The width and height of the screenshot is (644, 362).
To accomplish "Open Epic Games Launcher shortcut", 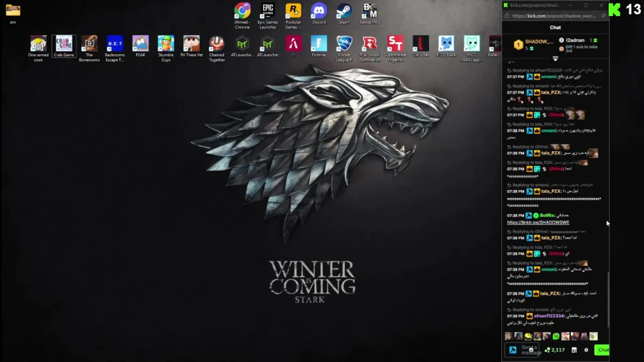I will (x=268, y=15).
